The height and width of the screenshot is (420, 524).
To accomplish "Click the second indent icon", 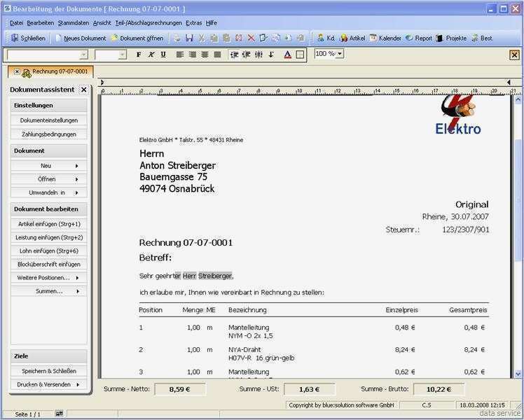I will pyautogui.click(x=247, y=55).
